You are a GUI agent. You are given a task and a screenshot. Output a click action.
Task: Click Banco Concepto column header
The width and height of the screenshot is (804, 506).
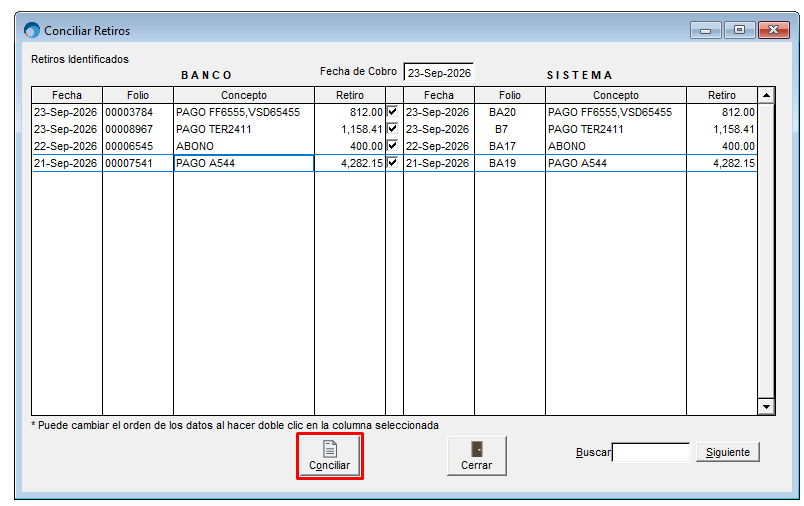pos(244,95)
